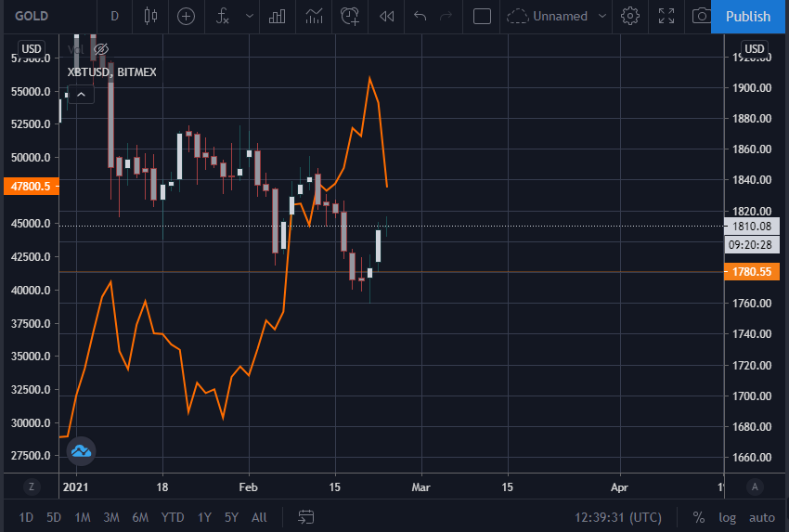
Task: Select the XBTUSD, BITMEX legend label
Action: (112, 72)
